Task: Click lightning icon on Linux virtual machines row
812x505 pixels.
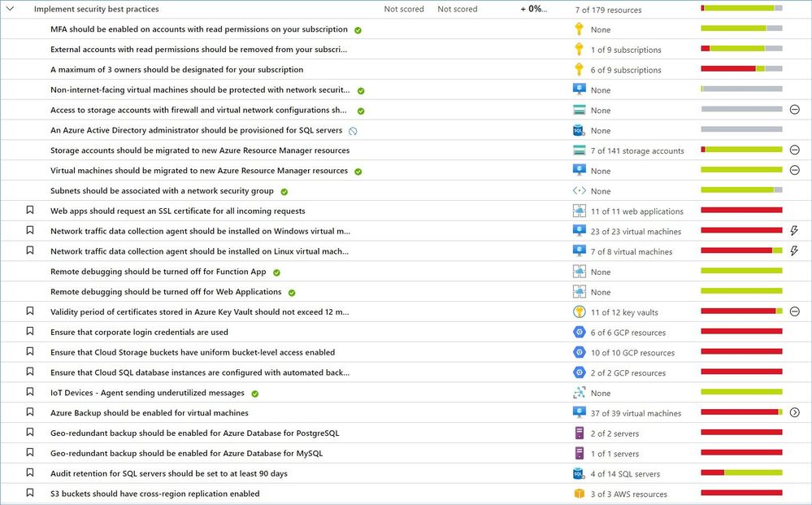Action: tap(794, 251)
